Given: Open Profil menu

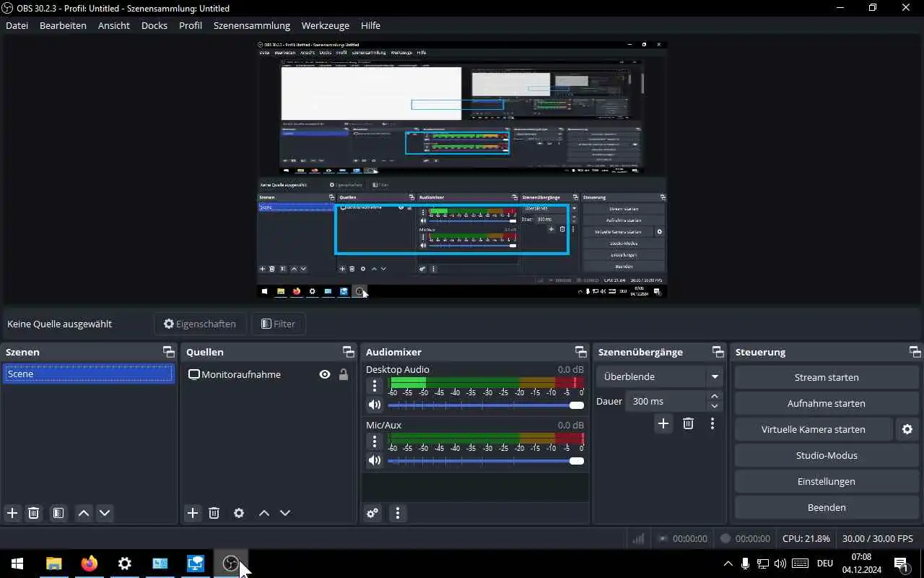Looking at the screenshot, I should click(x=191, y=25).
